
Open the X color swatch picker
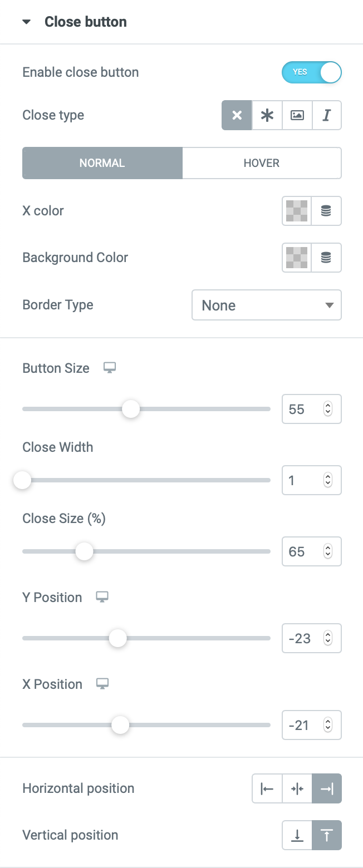(x=297, y=211)
